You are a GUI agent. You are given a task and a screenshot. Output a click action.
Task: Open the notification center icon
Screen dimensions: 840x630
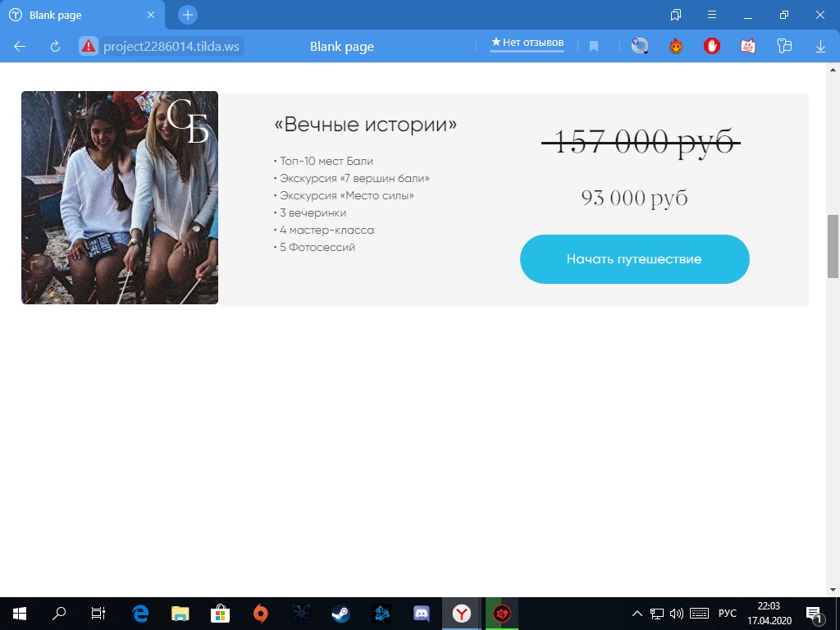(815, 614)
